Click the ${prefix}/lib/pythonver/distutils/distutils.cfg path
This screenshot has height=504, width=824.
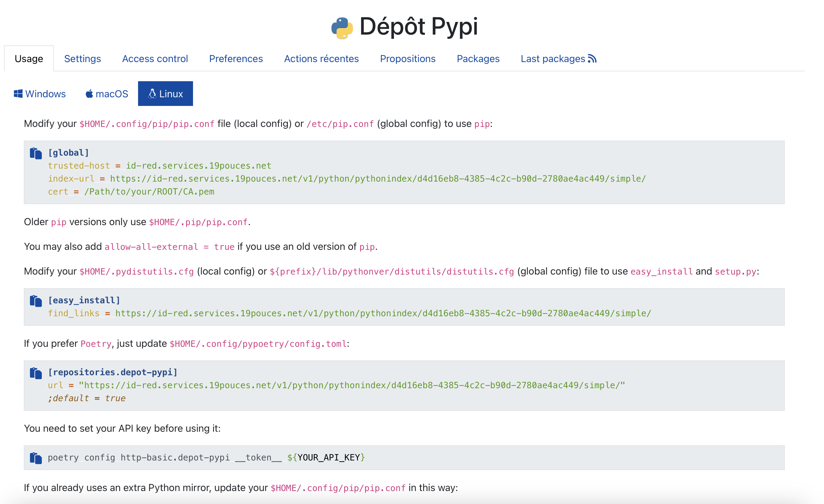(x=392, y=271)
